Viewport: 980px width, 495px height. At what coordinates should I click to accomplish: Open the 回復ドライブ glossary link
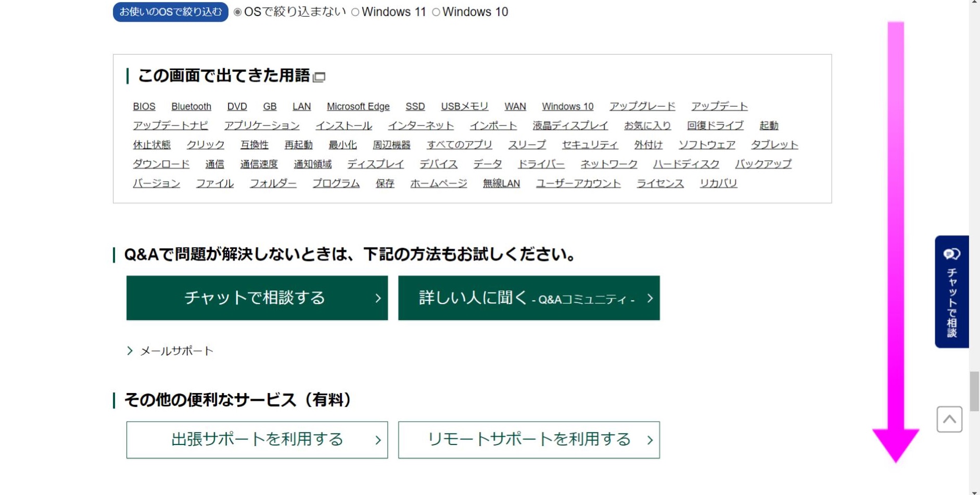tap(715, 126)
